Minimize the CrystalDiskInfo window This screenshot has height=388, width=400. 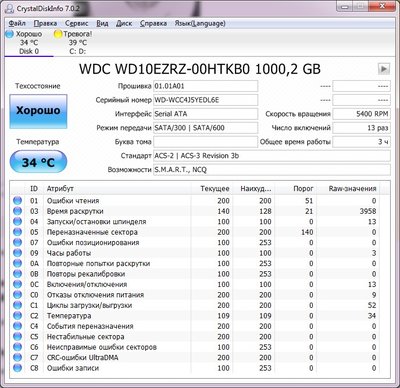(345, 7)
